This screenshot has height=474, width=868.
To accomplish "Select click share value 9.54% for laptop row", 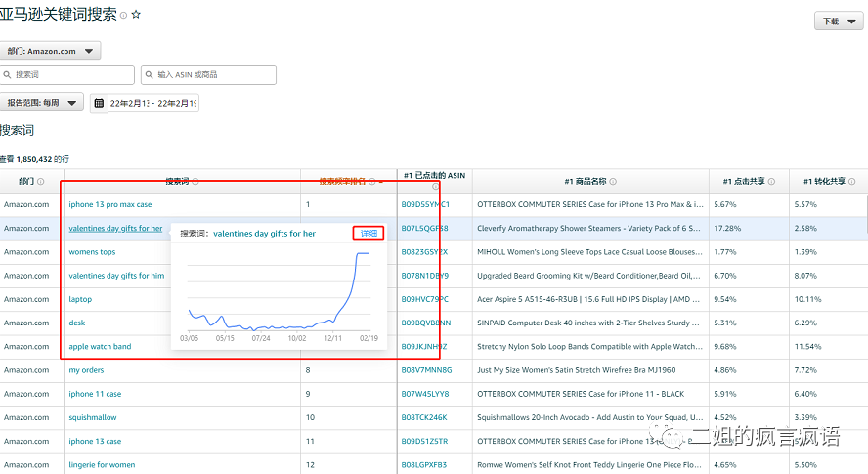I will 725,299.
